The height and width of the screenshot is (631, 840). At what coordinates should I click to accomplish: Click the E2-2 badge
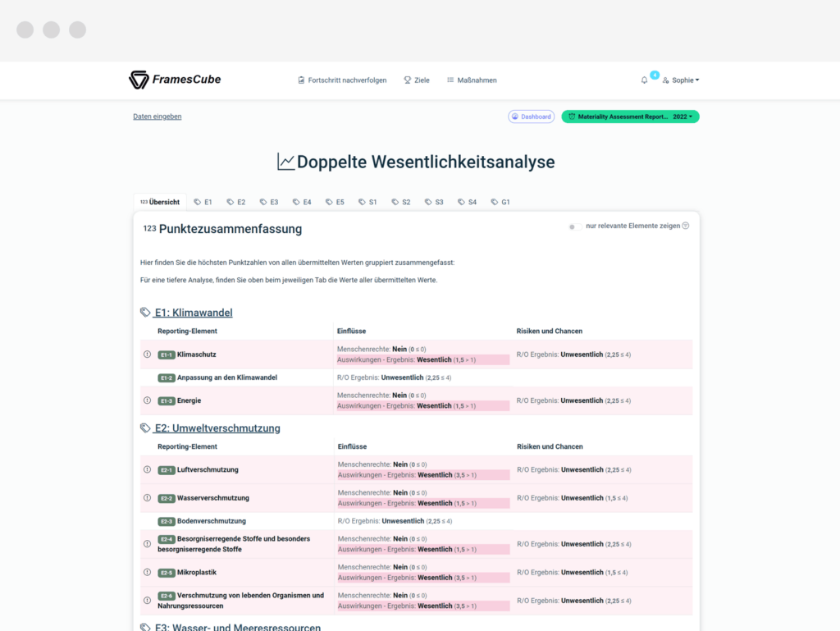[166, 498]
